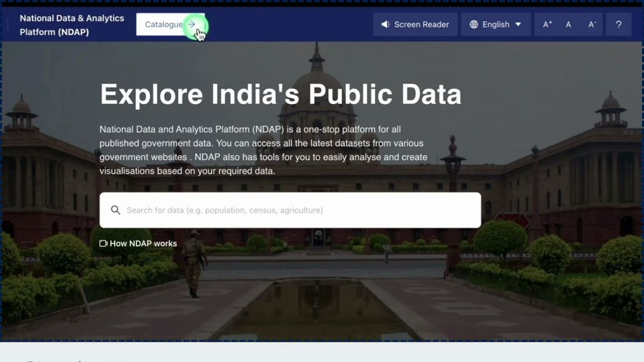
Task: Open the English language dropdown
Action: (496, 24)
